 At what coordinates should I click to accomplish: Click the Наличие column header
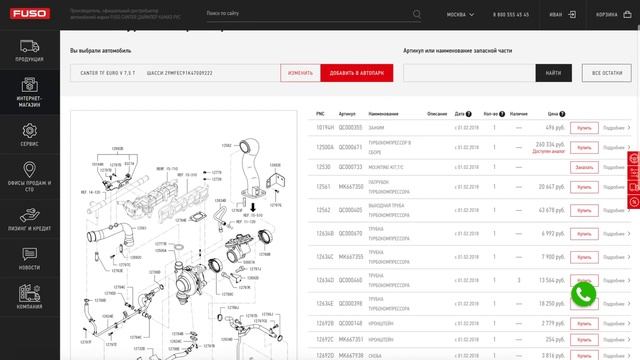click(x=519, y=114)
